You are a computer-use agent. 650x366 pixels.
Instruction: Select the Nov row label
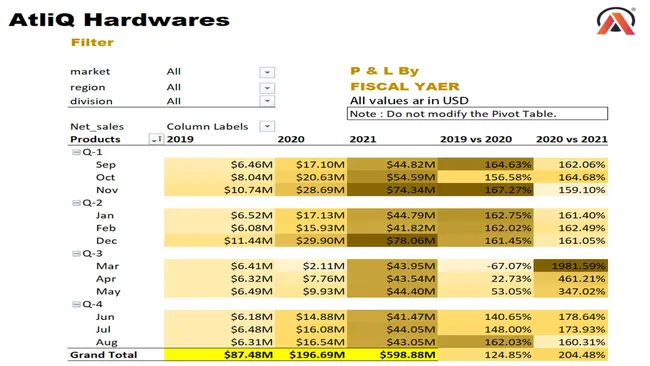pos(107,190)
